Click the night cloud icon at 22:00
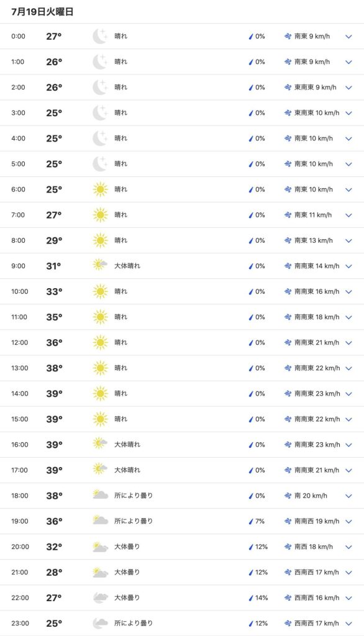Screen dimensions: 364x636 100,597
